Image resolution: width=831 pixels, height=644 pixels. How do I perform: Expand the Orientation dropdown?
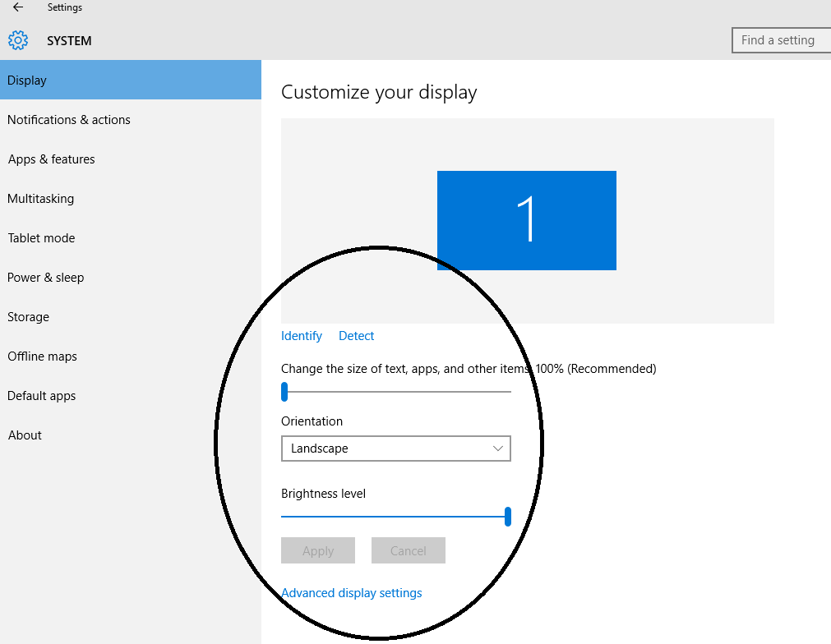[395, 448]
